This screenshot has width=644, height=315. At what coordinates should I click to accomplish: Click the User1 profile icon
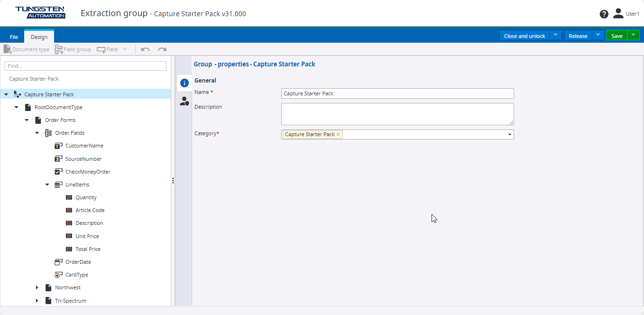pos(618,14)
